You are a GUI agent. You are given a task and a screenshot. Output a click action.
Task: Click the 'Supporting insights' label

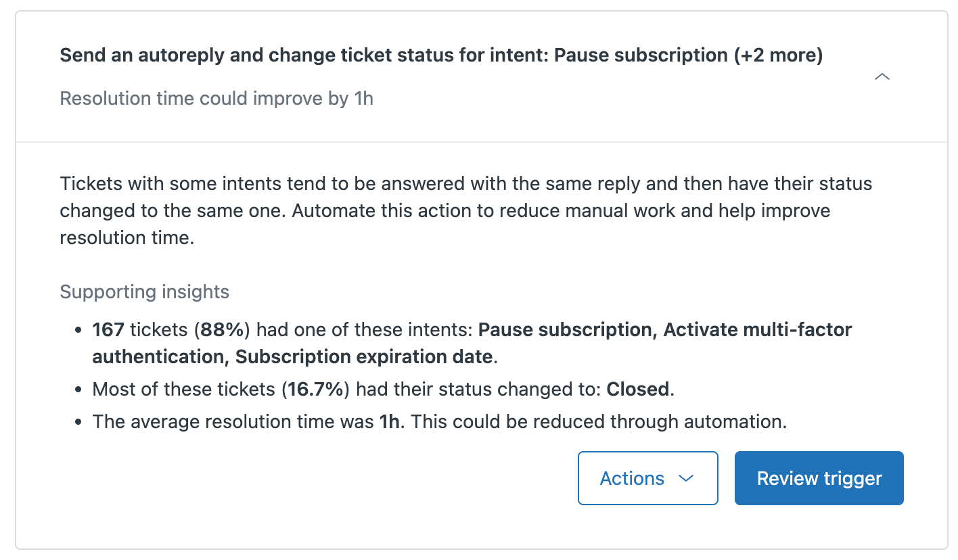pyautogui.click(x=145, y=292)
